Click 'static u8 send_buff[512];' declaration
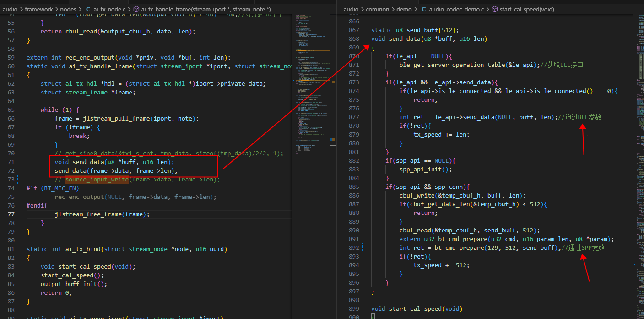Screen dimensions: 644x319 (416, 30)
